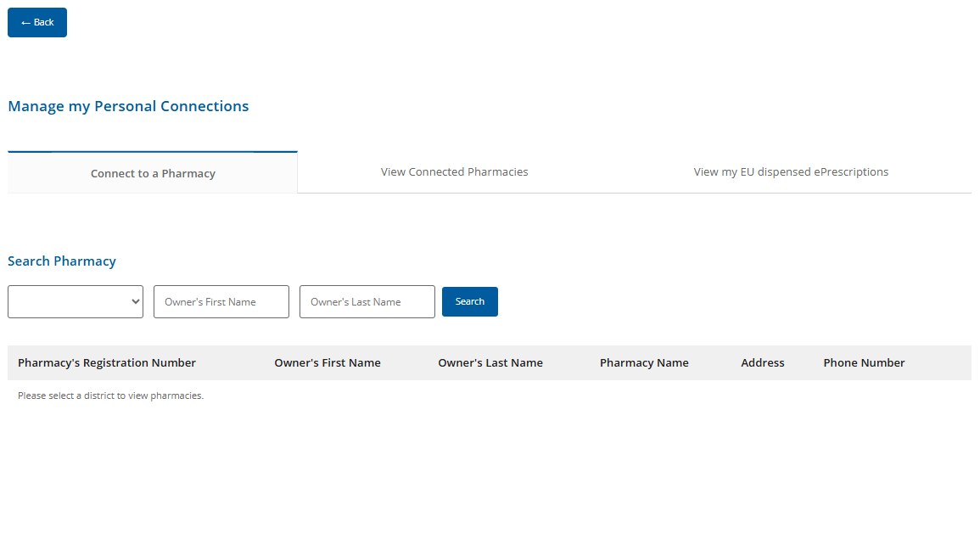Select View my EU dispensed ePrescriptions tab
This screenshot has height=533, width=980.
pos(791,172)
